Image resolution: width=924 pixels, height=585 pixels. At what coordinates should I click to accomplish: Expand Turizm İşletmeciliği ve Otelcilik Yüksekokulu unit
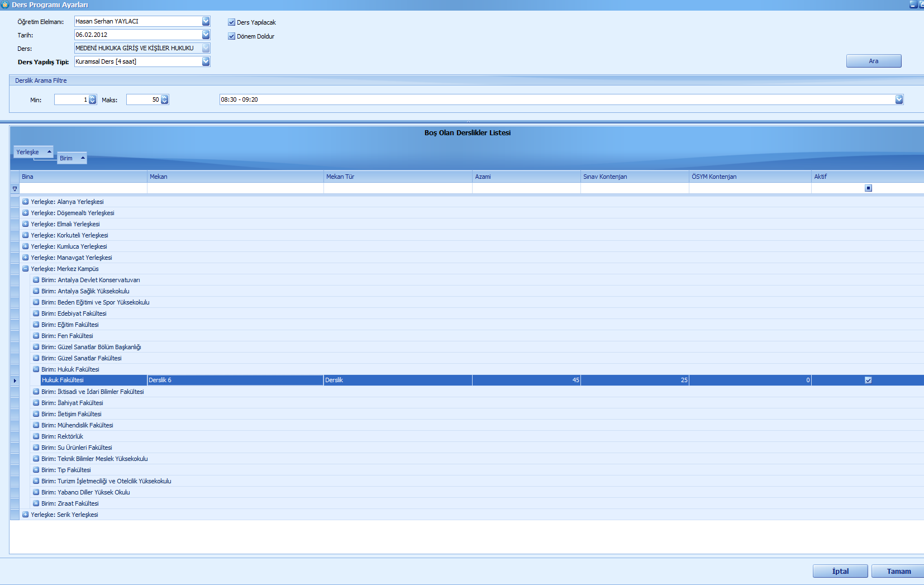(x=36, y=481)
